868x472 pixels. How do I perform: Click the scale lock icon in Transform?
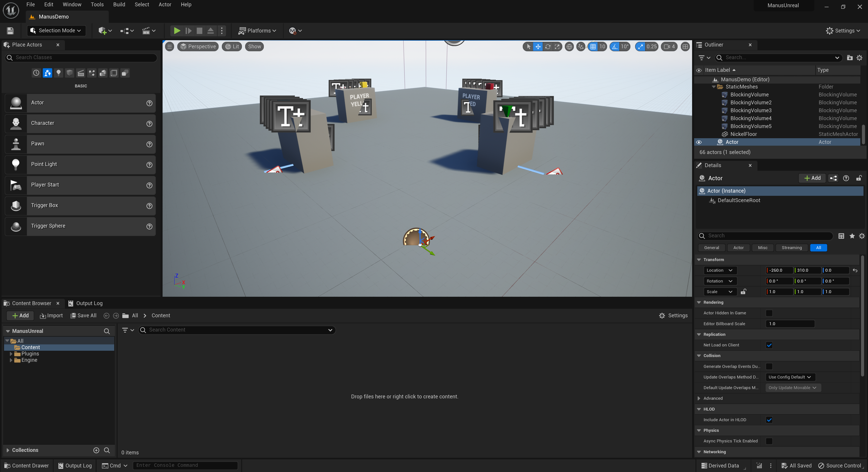[743, 292]
